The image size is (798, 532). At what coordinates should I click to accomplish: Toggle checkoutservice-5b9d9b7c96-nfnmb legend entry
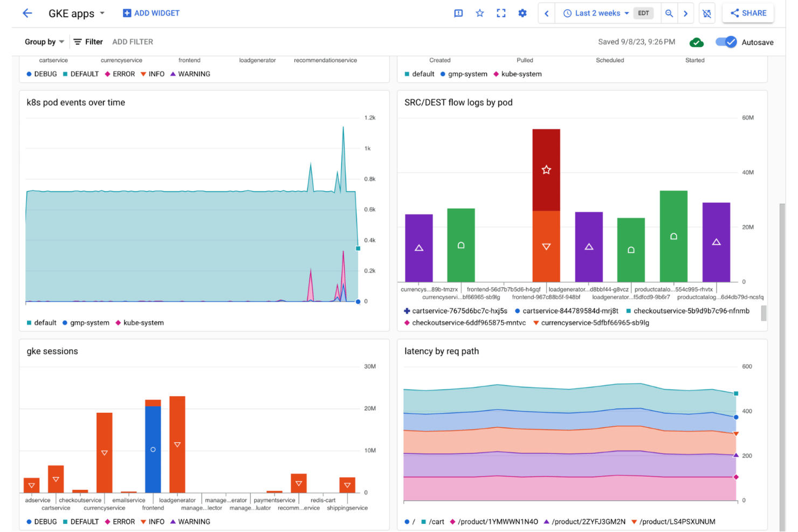[x=687, y=311]
